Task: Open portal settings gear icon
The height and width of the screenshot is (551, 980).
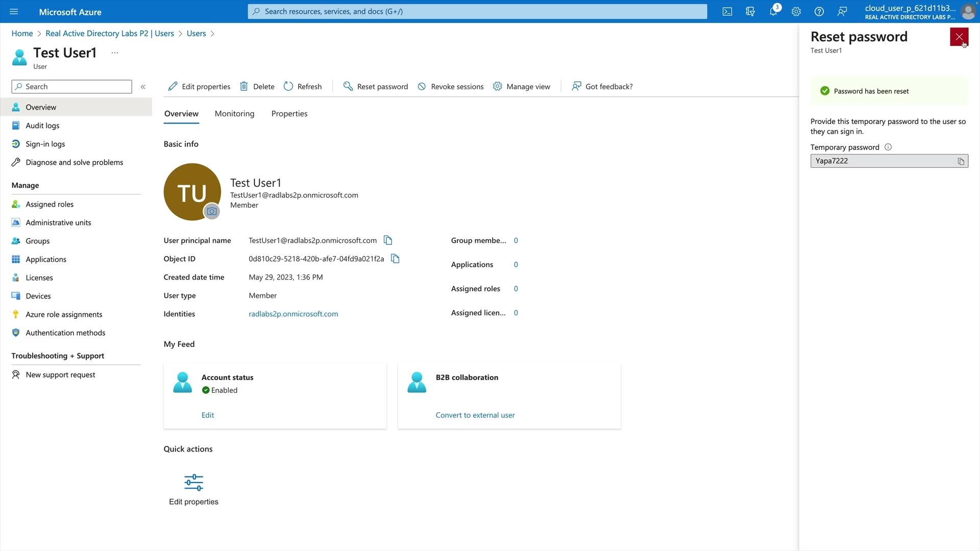Action: [x=796, y=11]
